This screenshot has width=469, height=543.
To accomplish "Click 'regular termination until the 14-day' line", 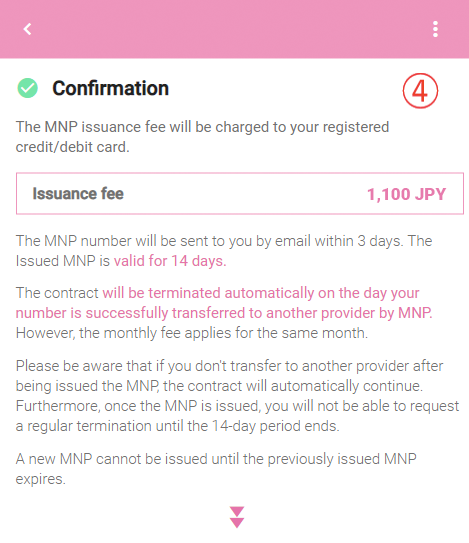I will pos(177,426).
